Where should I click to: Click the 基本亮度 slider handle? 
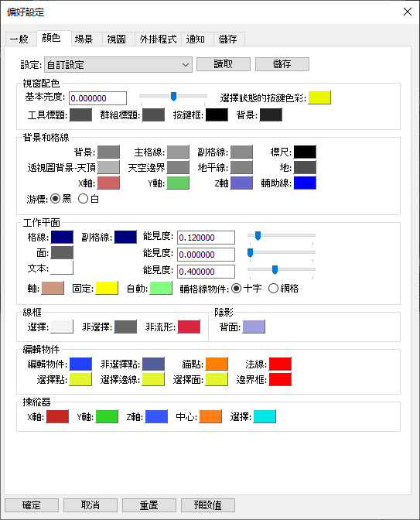point(173,97)
